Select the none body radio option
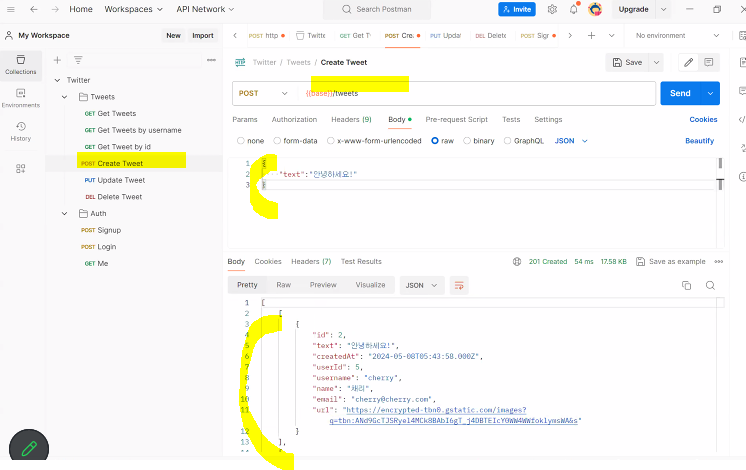 click(241, 141)
